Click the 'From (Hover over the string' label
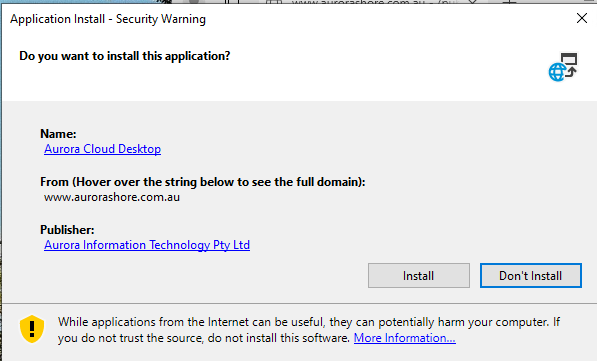Image resolution: width=597 pixels, height=361 pixels. click(x=203, y=182)
